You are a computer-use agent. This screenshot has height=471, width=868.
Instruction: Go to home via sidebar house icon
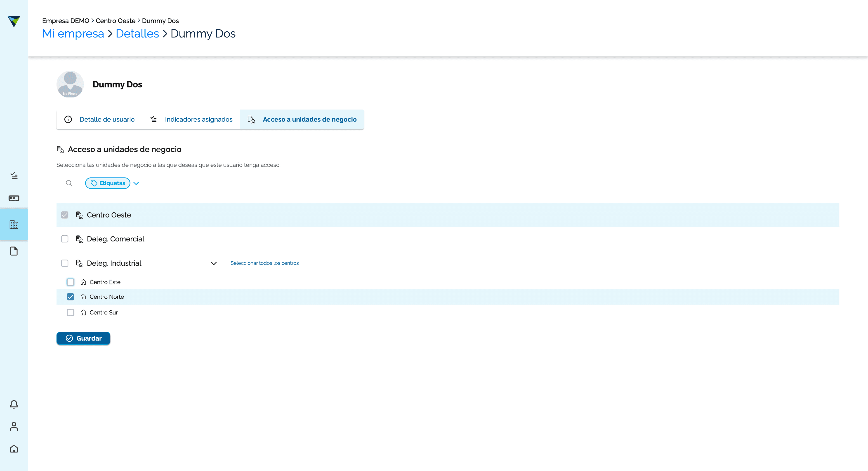(14, 448)
